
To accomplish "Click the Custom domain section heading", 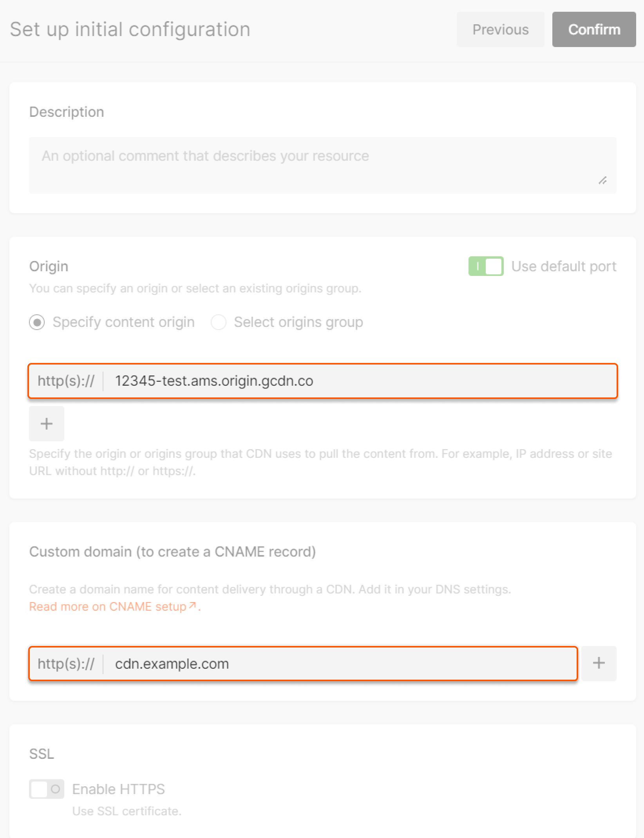I will [174, 551].
